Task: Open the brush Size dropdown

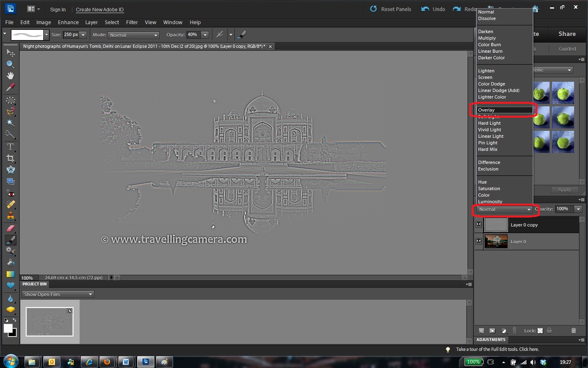Action: pos(83,35)
